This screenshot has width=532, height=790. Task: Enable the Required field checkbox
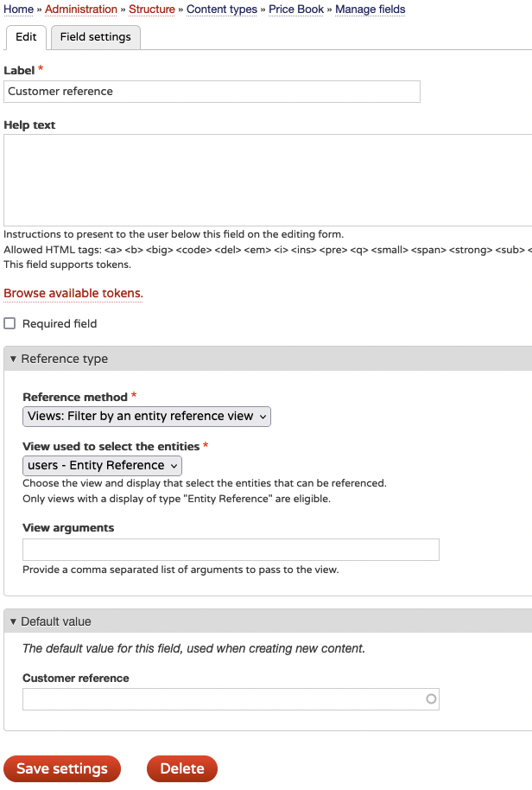click(10, 323)
